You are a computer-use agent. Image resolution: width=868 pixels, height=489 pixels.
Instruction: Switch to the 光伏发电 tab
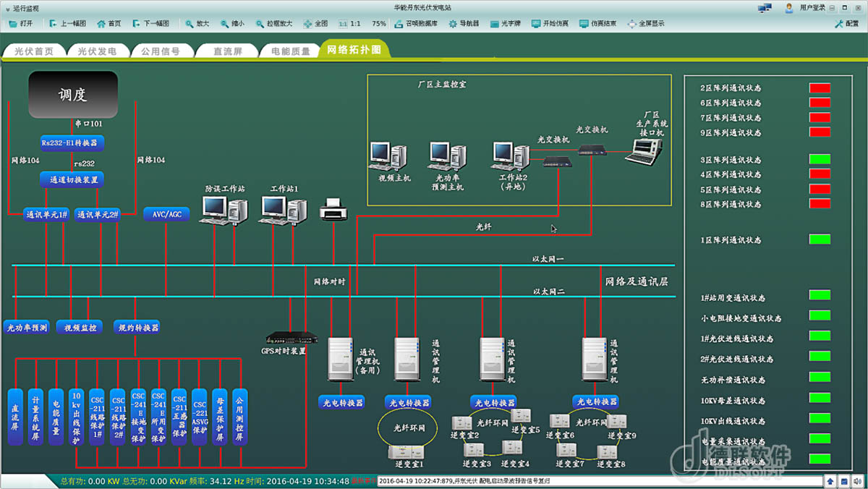[97, 51]
